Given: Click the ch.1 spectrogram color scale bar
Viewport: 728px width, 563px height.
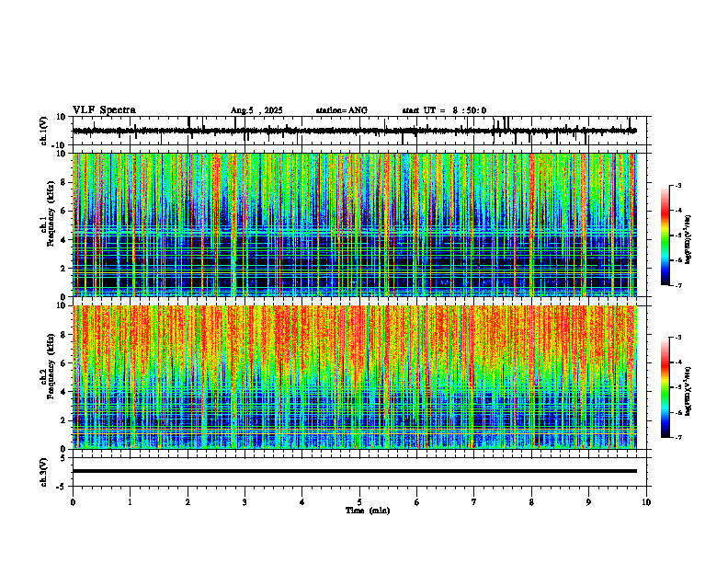Looking at the screenshot, I should click(665, 236).
